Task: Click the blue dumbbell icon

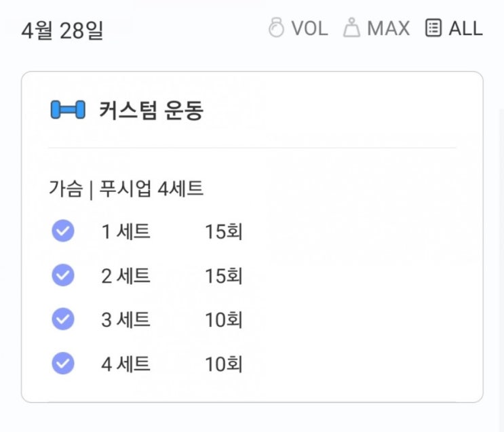Action: point(68,110)
